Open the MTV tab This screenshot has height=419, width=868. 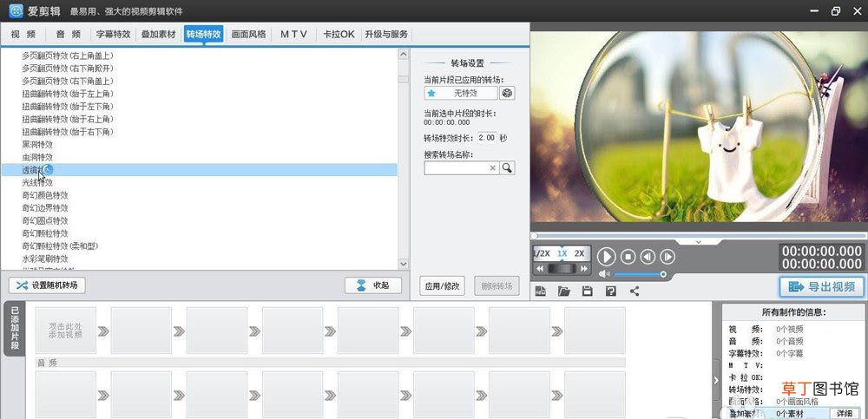pyautogui.click(x=293, y=34)
